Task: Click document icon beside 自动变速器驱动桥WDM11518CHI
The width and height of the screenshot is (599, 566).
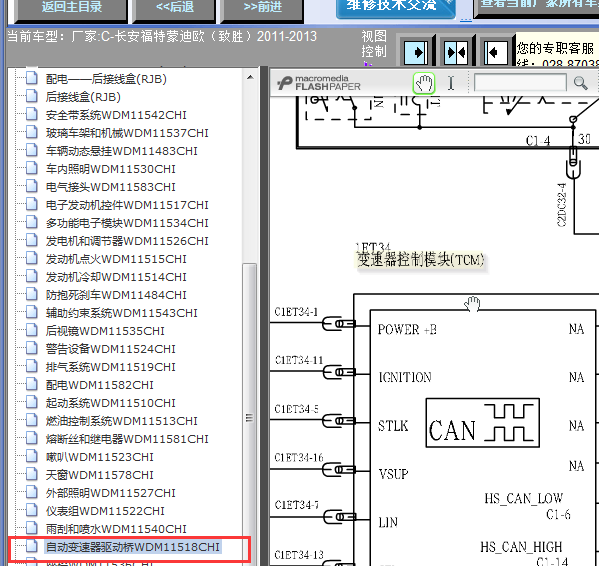Action: coord(32,547)
